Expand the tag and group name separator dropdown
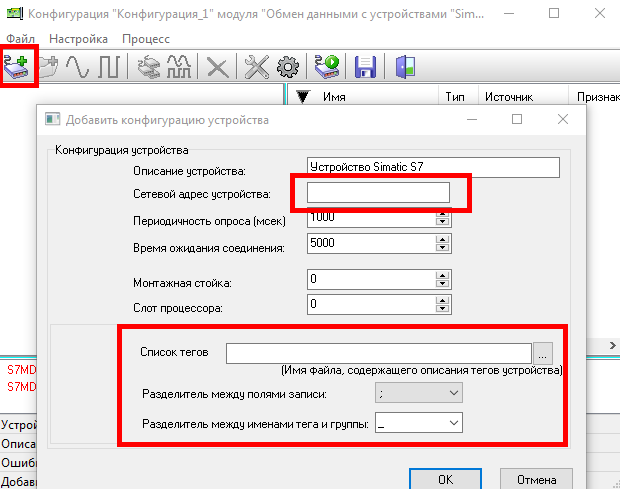This screenshot has width=620, height=489. pos(455,424)
